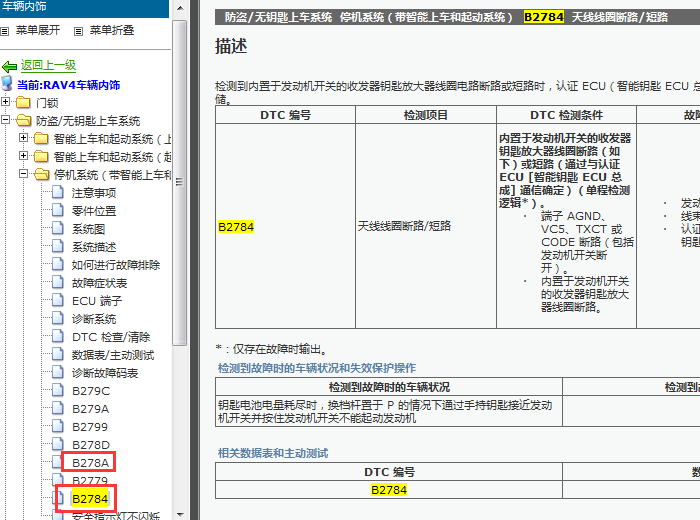Click 检测到故障时的车辆状况和失效保护操作 heading
The width and height of the screenshot is (700, 520).
[x=317, y=368]
